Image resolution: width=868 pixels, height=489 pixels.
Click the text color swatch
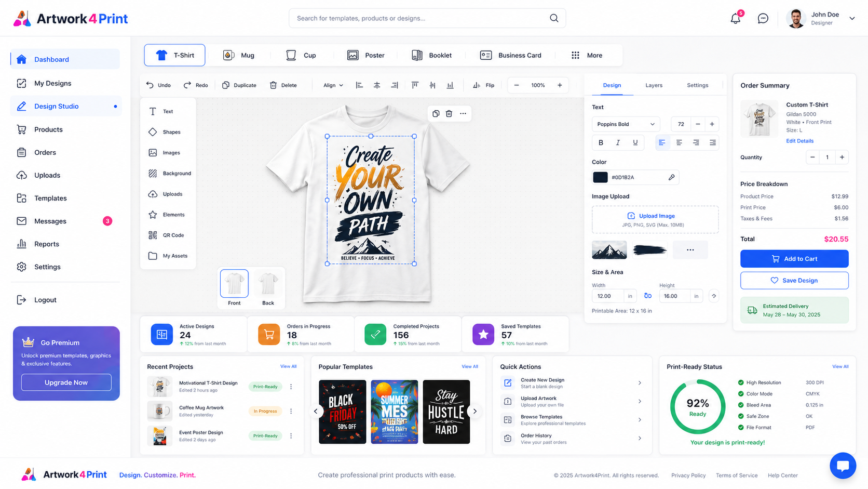click(x=600, y=177)
